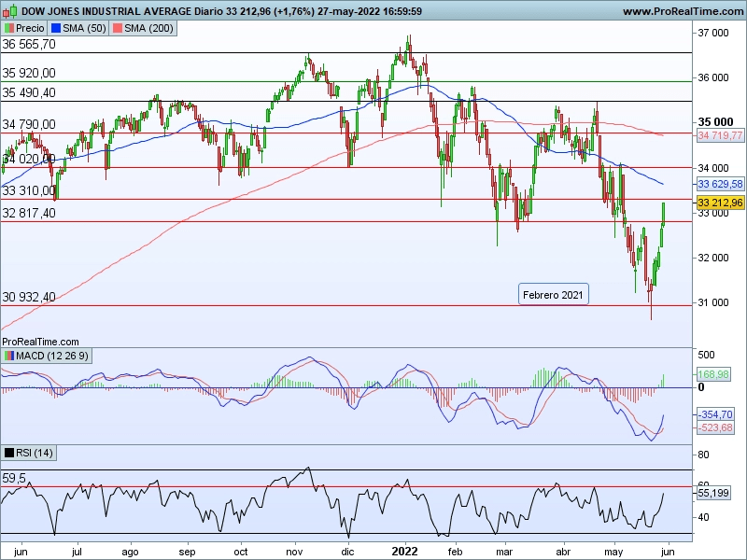Viewport: 747px width, 560px height.
Task: Select the Precio legend button
Action: pyautogui.click(x=24, y=28)
